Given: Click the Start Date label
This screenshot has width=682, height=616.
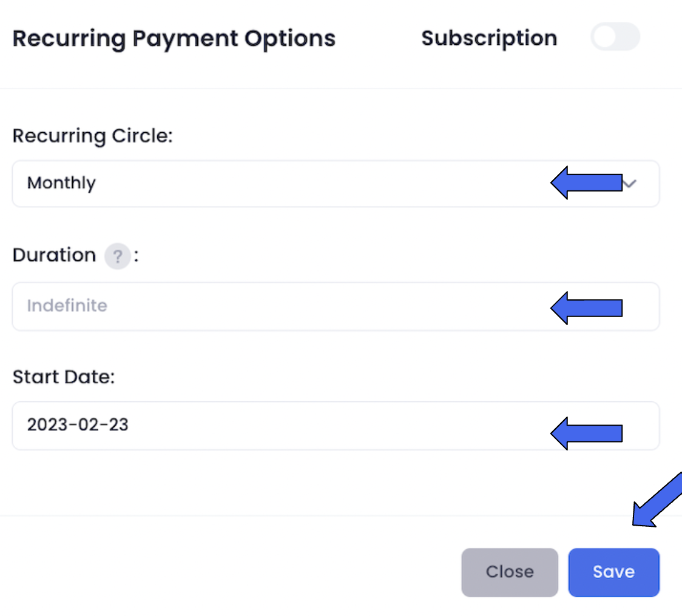Looking at the screenshot, I should [x=64, y=377].
